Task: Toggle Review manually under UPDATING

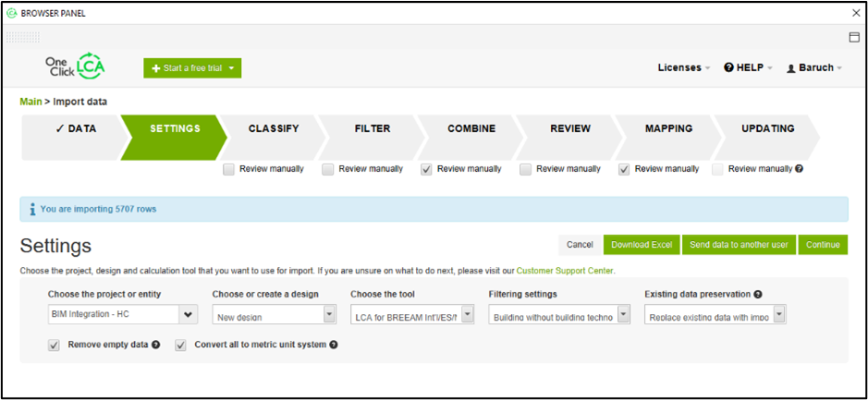Action: coord(717,169)
